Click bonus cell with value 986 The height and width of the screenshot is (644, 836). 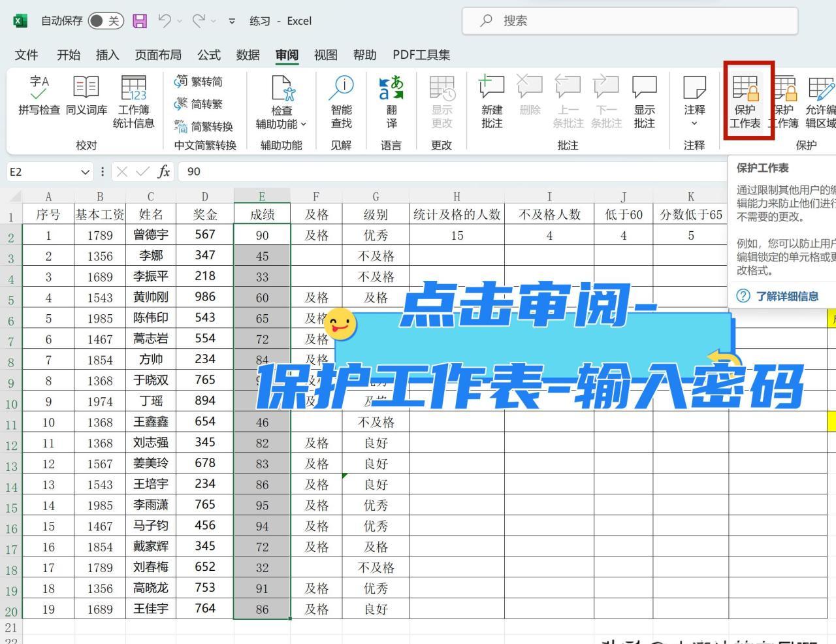204,297
